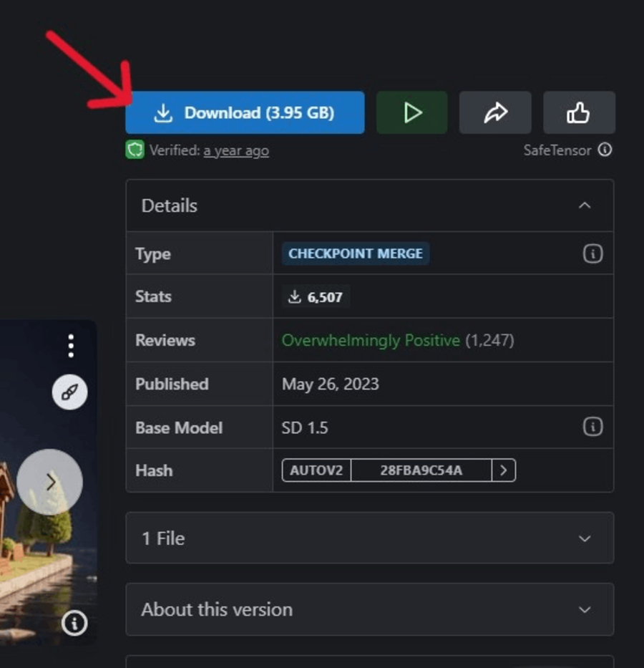644x668 pixels.
Task: Click the info icon in Base Model row
Action: [592, 427]
